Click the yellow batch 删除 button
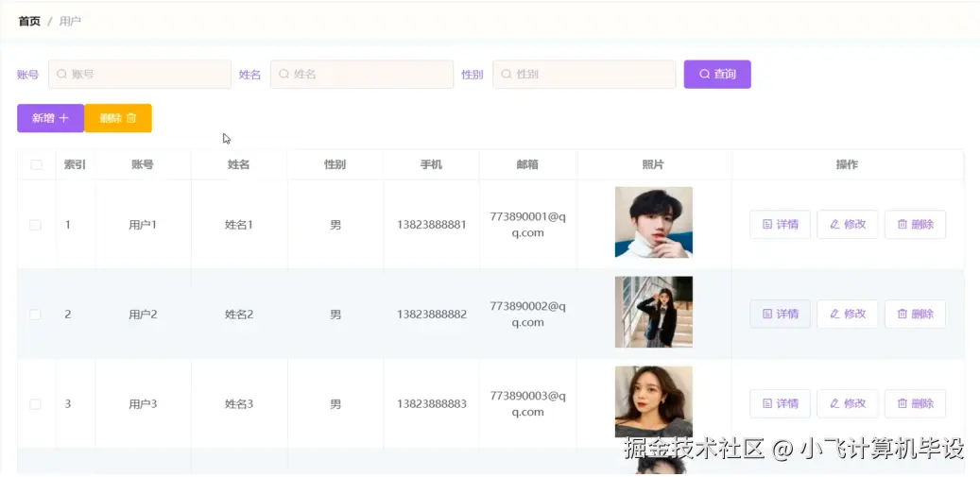Viewport: 980px width, 477px height. point(118,118)
